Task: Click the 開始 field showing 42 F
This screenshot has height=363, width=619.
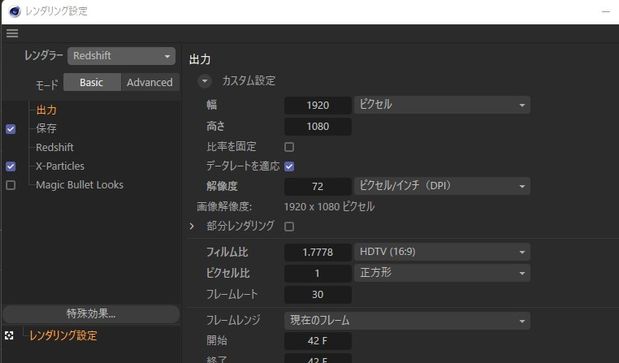Action: 318,341
